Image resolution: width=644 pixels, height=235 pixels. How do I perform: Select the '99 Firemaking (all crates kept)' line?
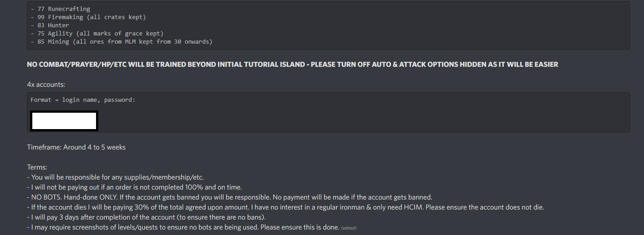pos(88,17)
